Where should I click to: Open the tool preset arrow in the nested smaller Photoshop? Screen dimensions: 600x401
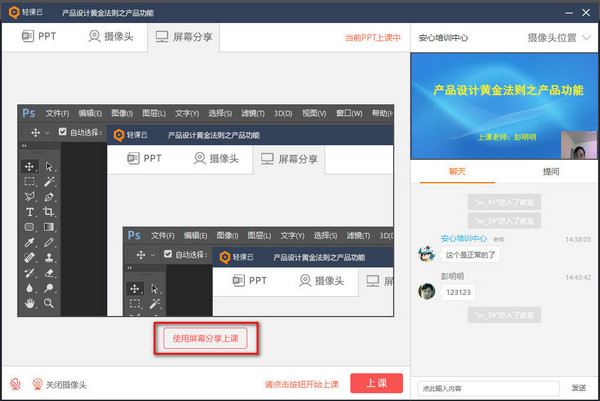pos(153,255)
